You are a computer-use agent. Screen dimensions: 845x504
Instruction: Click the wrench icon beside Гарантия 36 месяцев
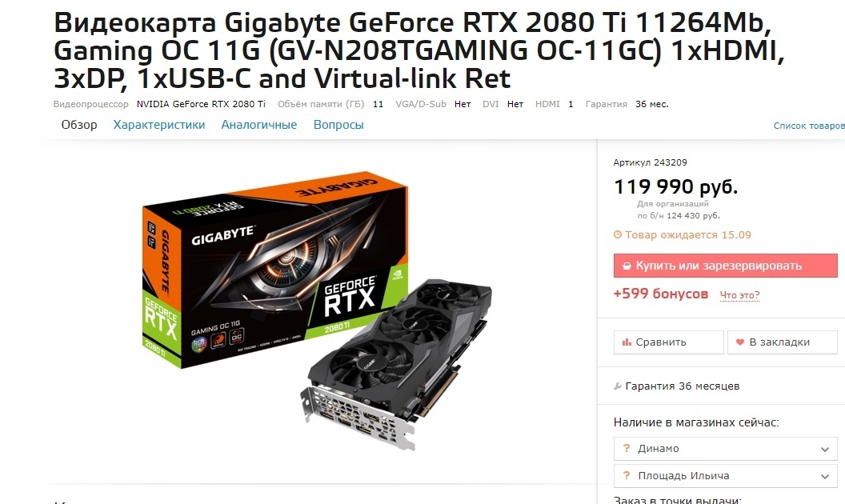[618, 386]
